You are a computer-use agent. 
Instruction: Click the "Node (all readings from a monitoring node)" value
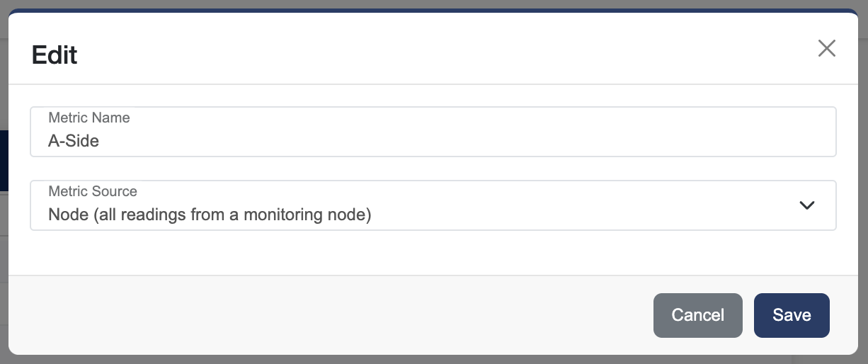[x=210, y=215]
